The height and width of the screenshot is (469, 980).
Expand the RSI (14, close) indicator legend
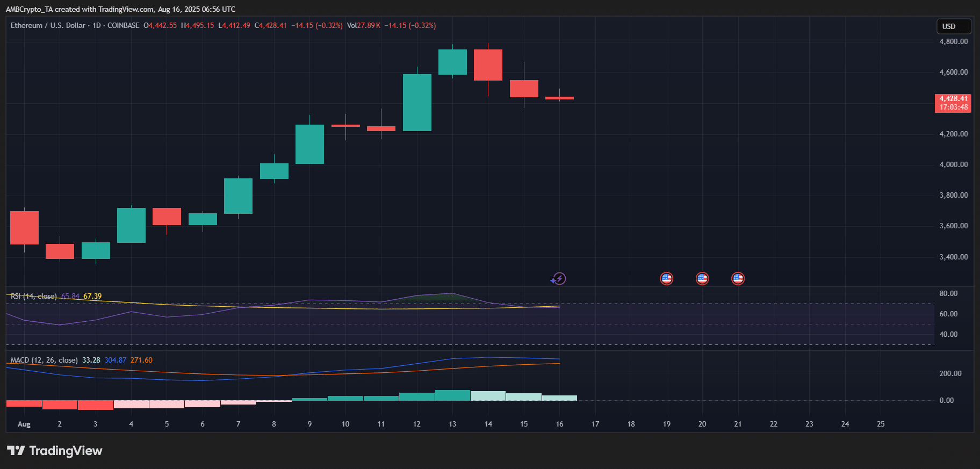pos(33,296)
